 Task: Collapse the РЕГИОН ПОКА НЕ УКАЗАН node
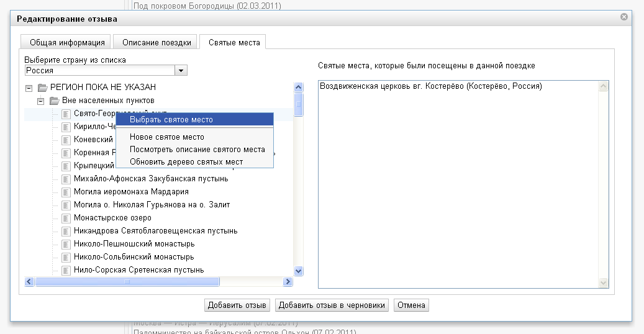[x=29, y=88]
